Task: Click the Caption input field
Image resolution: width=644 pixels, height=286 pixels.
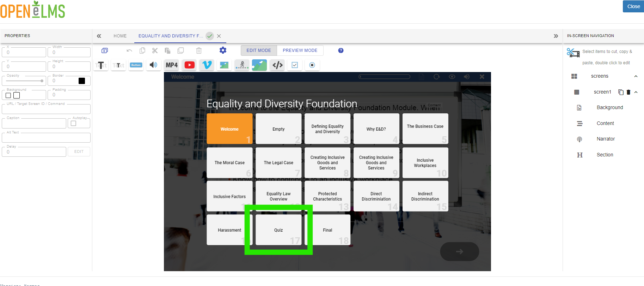Action: [34, 123]
